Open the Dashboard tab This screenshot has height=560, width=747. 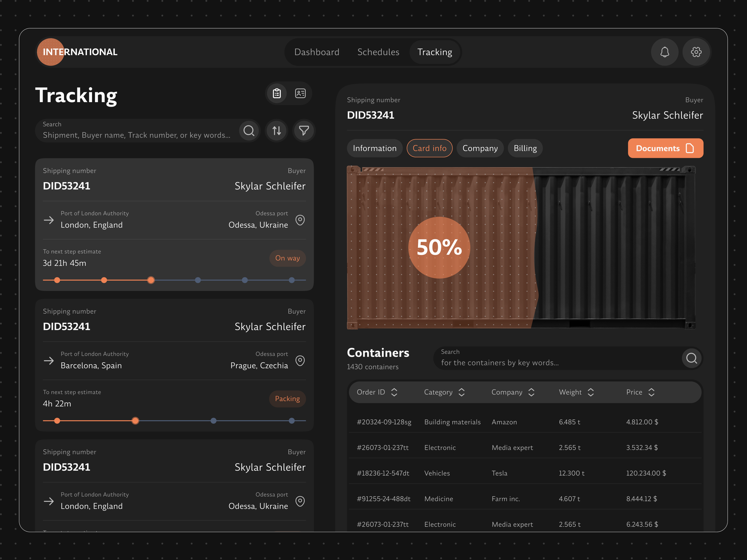coord(317,52)
